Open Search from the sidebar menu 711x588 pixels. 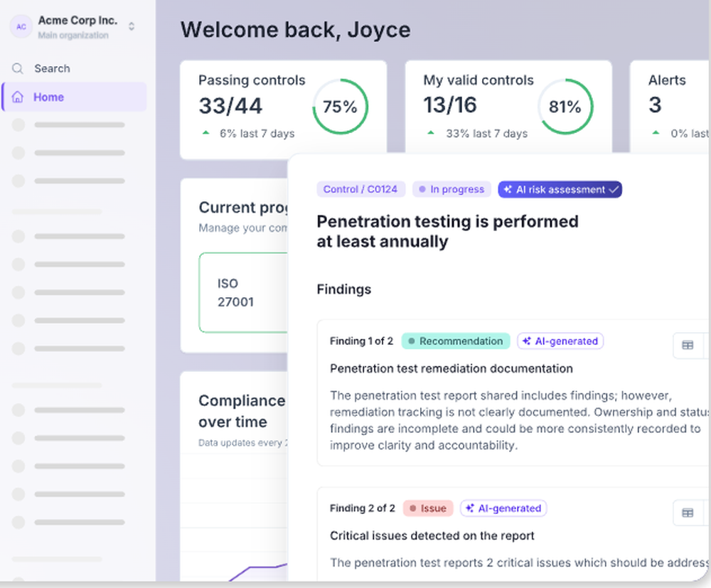click(50, 68)
